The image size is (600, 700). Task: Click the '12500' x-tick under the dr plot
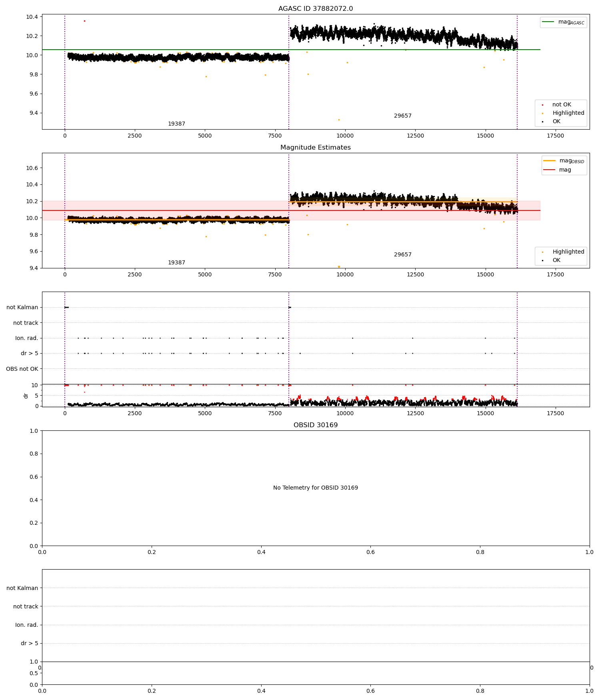click(415, 413)
